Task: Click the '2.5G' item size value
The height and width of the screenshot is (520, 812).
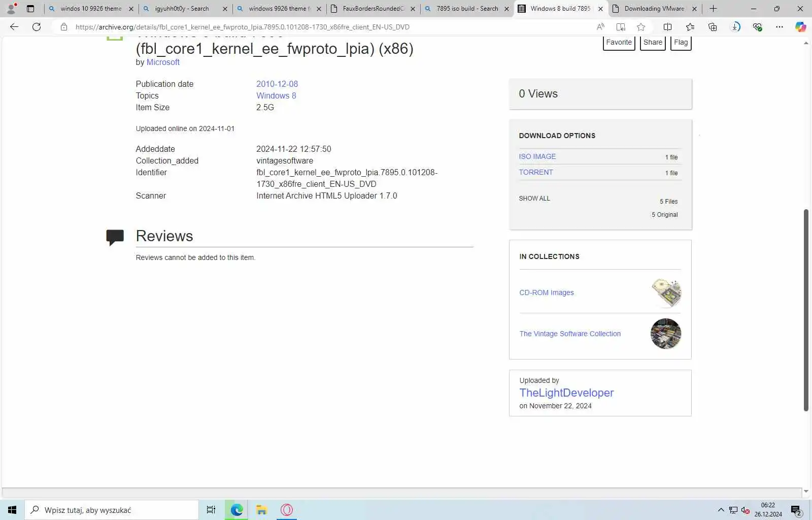Action: (265, 107)
